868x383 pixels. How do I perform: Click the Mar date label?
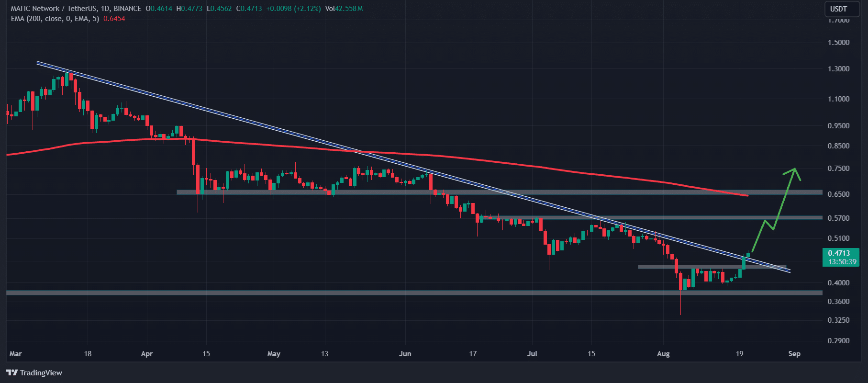coord(16,353)
